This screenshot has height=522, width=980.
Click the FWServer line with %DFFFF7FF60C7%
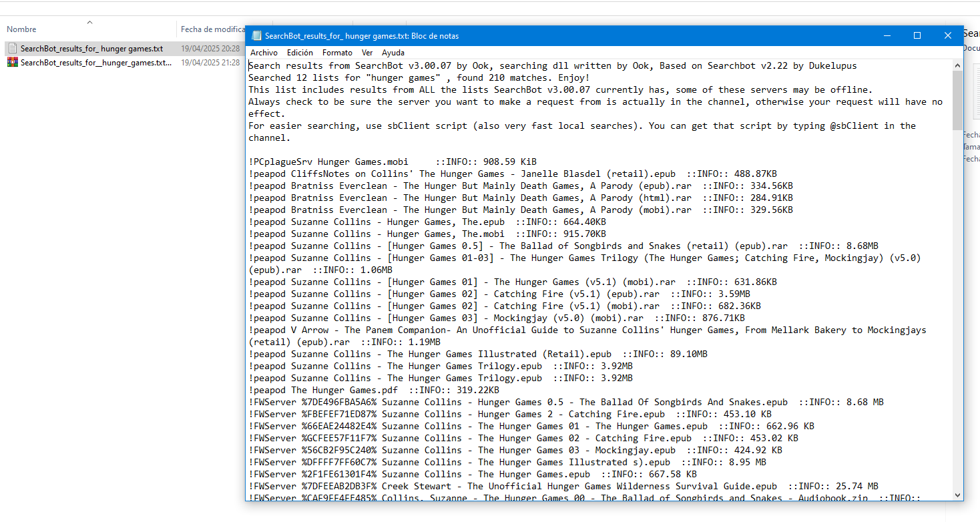(x=507, y=462)
